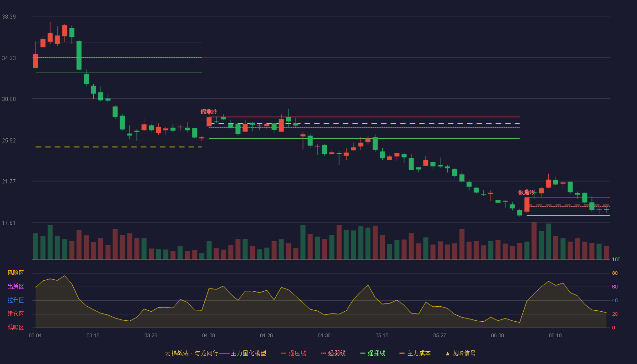Screen dimensions: 637x364
Task: Click the 06-18 date axis label
Action: point(555,335)
